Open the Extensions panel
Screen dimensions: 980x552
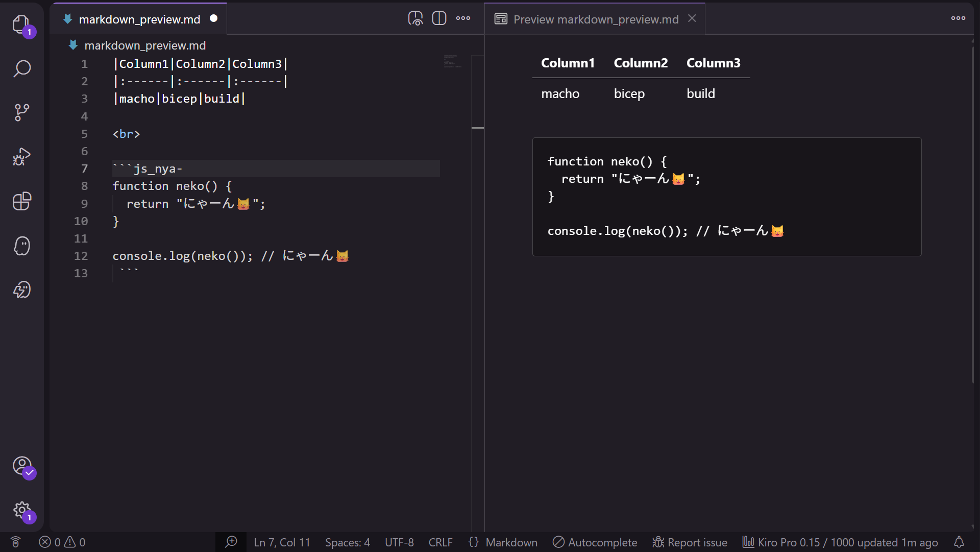click(22, 201)
